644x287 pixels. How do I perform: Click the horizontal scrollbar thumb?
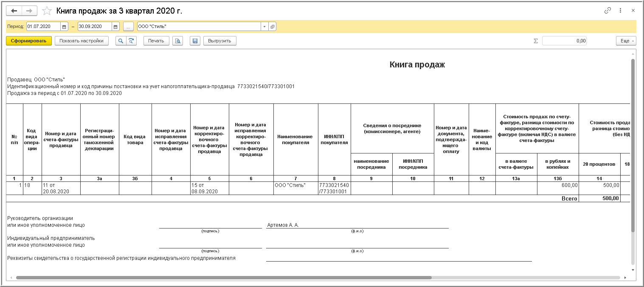click(224, 278)
